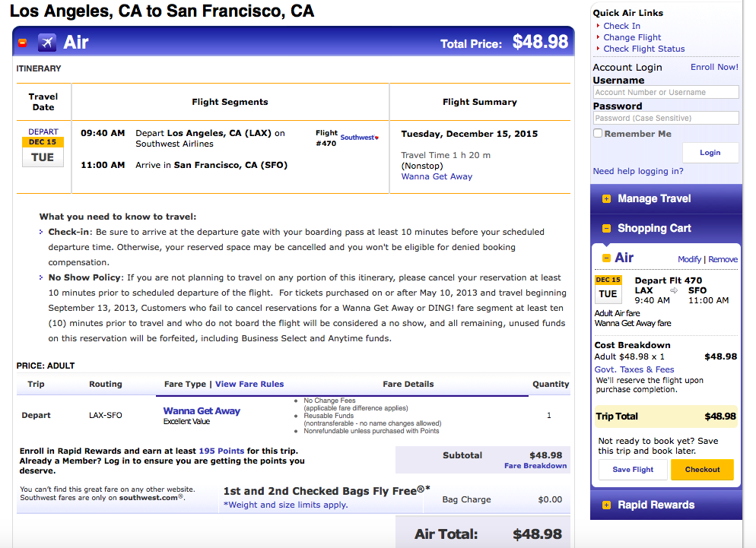
Task: Collapse the Shopping Cart panel
Action: point(606,228)
